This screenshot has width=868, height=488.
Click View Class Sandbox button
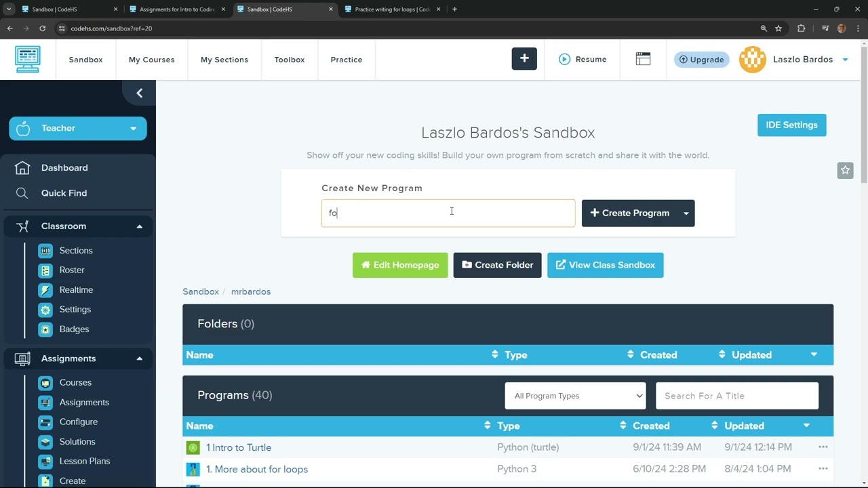pos(605,265)
